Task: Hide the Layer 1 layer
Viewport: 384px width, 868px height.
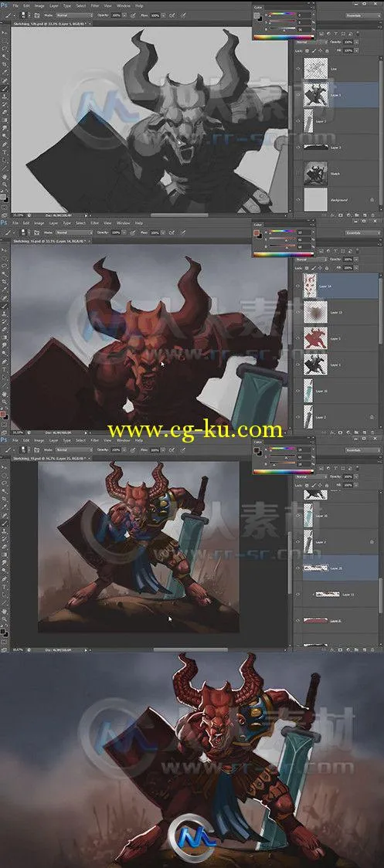Action: pos(298,364)
